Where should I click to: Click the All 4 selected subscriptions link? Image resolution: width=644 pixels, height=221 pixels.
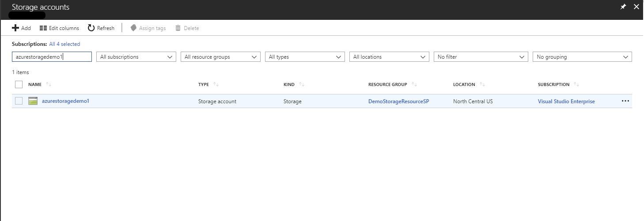(x=64, y=44)
